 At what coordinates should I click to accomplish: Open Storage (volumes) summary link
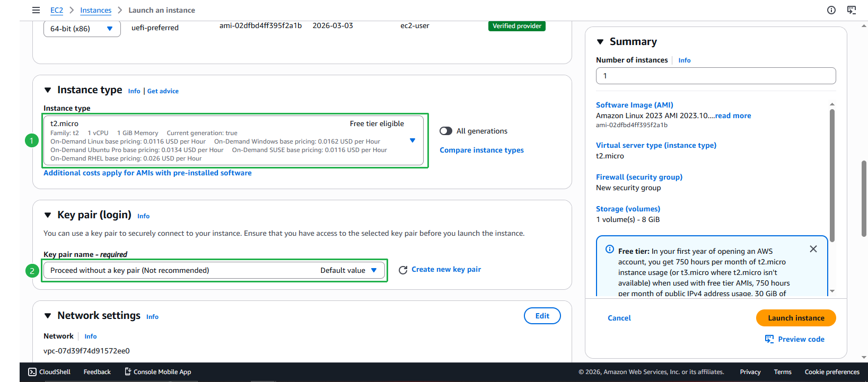pos(628,209)
